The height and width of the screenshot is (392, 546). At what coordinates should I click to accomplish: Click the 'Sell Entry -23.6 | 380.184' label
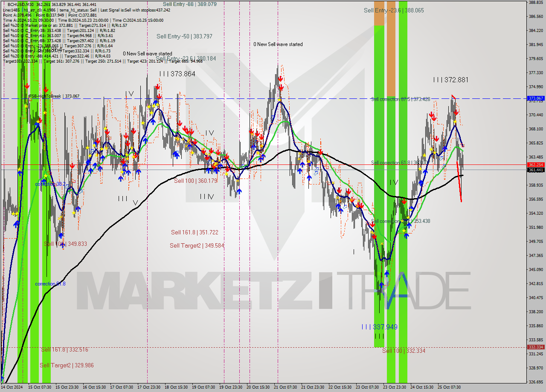click(x=186, y=58)
